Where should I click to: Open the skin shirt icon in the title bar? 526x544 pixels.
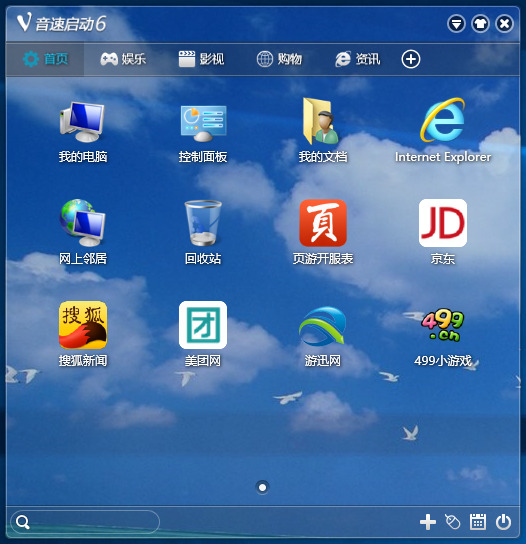click(480, 24)
